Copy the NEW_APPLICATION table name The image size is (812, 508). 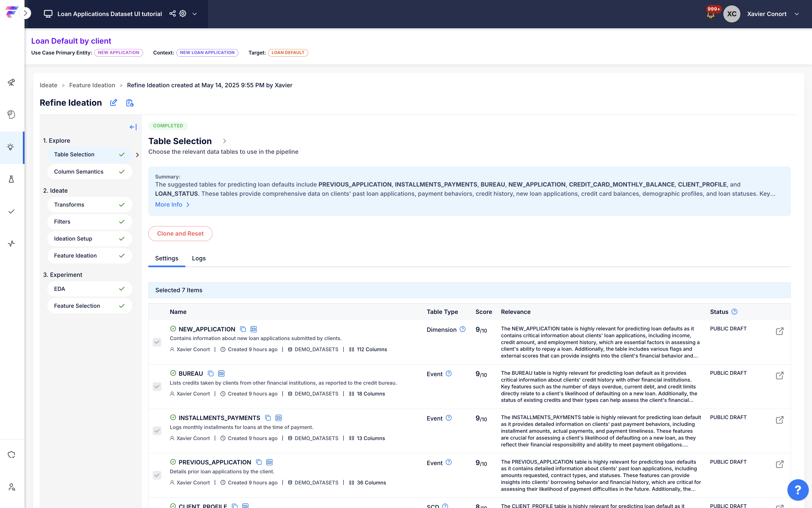243,329
